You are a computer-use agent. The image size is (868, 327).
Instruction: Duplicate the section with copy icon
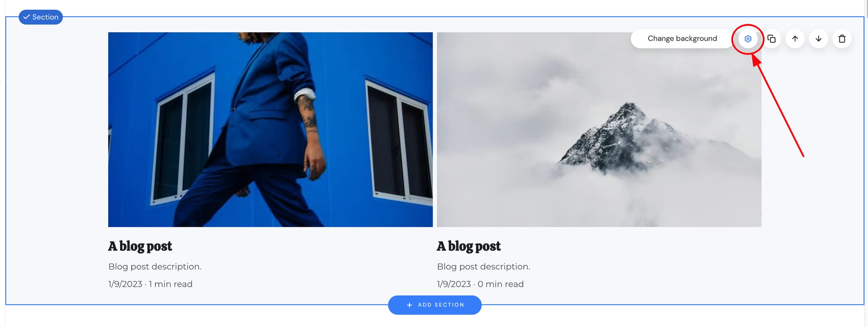(771, 39)
